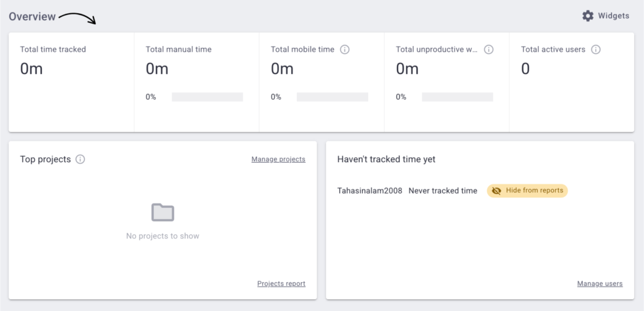Select user Tahasinalam2008 in the list
This screenshot has height=311, width=644.
(x=369, y=190)
